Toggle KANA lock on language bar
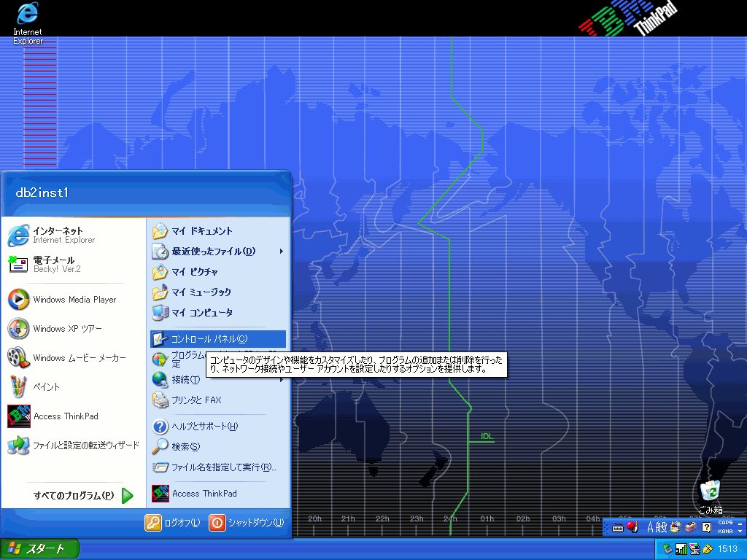Screen dimensions: 747x560 (725, 531)
